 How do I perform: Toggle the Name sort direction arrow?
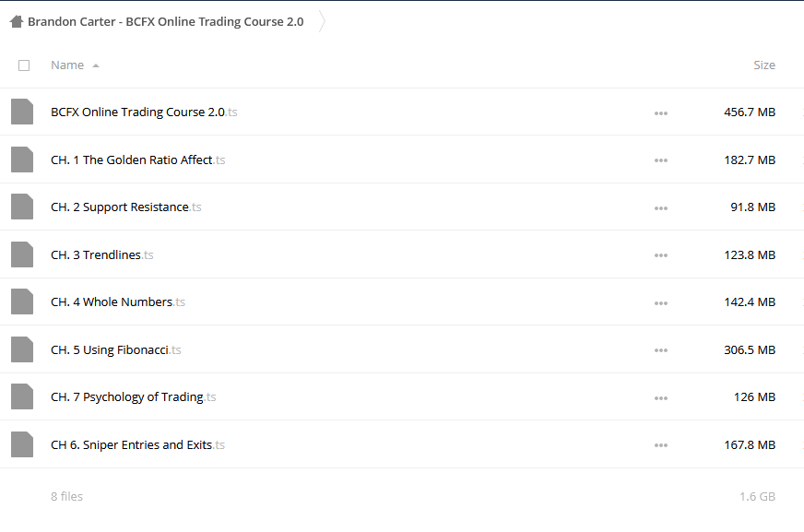tap(96, 65)
